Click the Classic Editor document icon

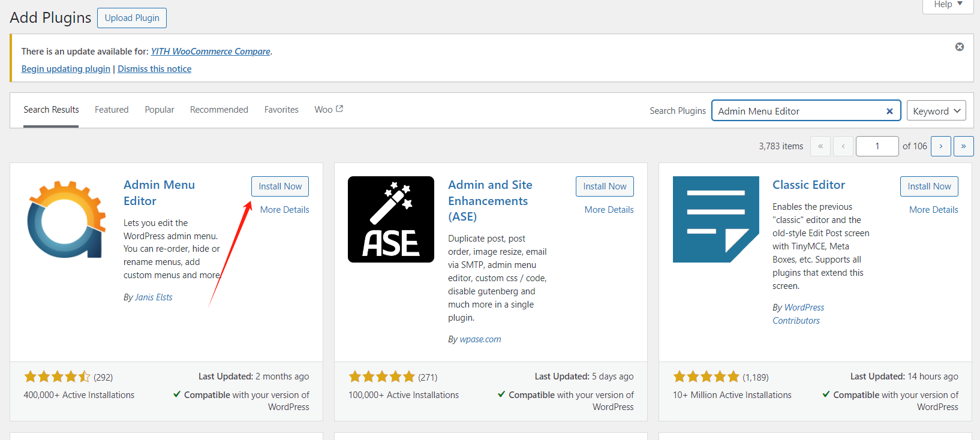(716, 219)
